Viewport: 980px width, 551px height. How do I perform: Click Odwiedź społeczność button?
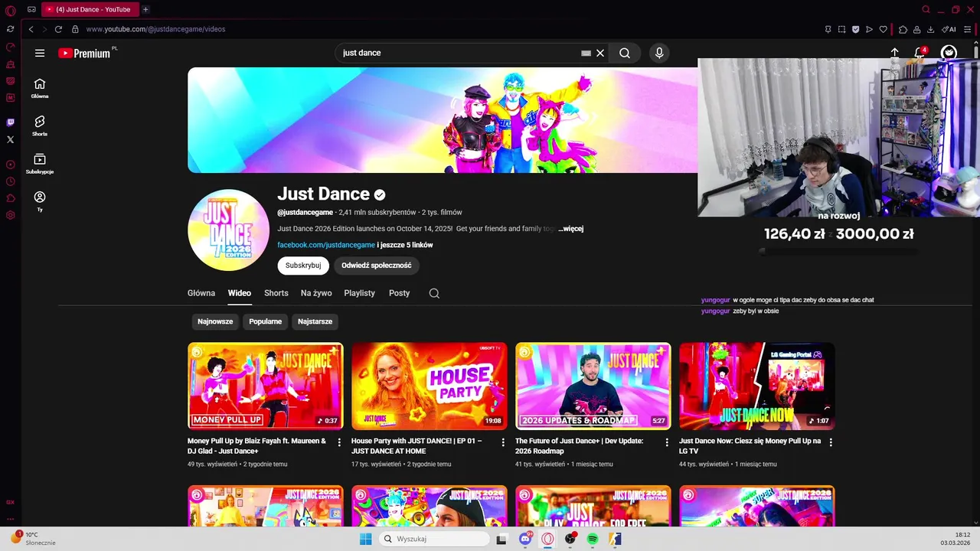pyautogui.click(x=376, y=266)
